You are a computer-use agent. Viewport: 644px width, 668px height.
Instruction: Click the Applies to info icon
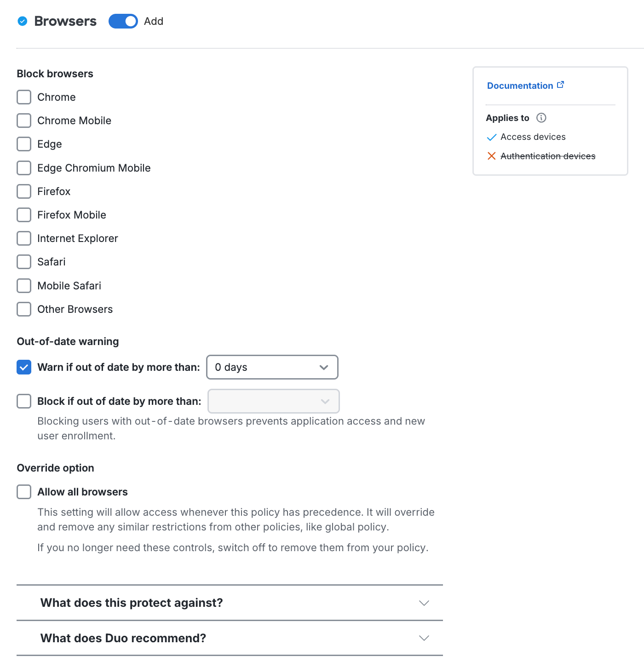pos(541,118)
